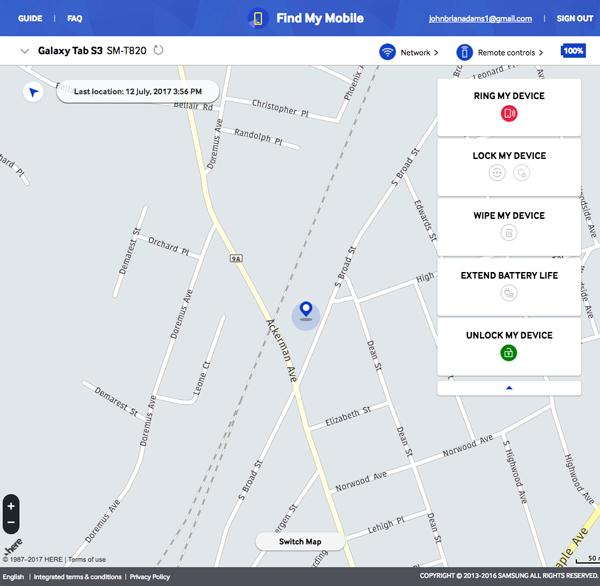Click the refresh icon next to SM-T820

158,50
